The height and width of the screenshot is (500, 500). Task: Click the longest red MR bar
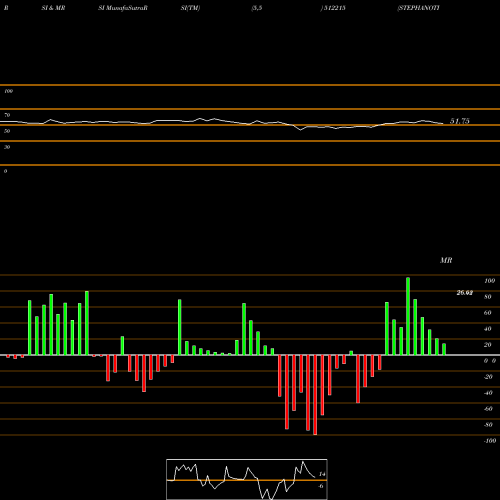pos(315,395)
